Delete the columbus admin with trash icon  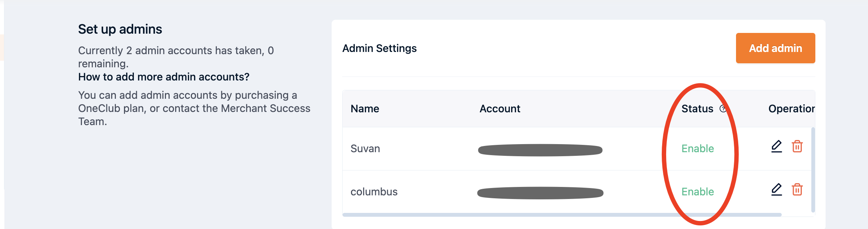click(x=797, y=189)
